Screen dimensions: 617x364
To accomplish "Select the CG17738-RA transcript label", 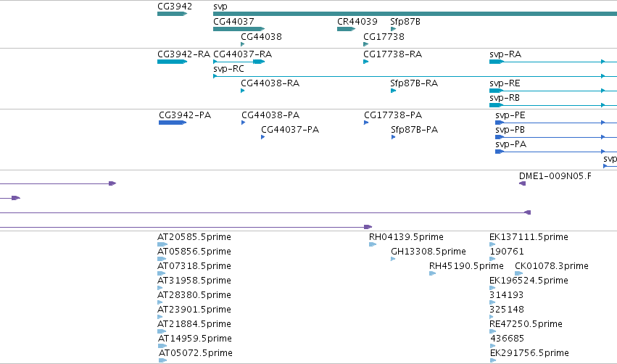I will [x=393, y=54].
